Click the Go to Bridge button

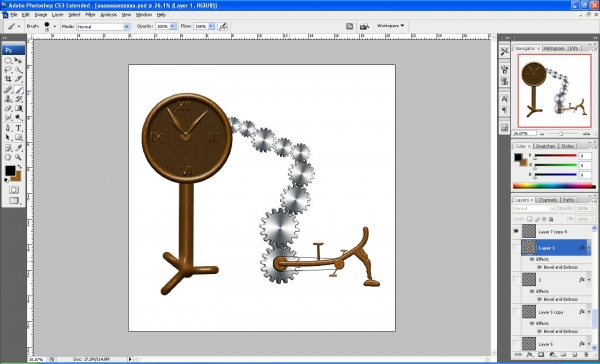coord(364,26)
